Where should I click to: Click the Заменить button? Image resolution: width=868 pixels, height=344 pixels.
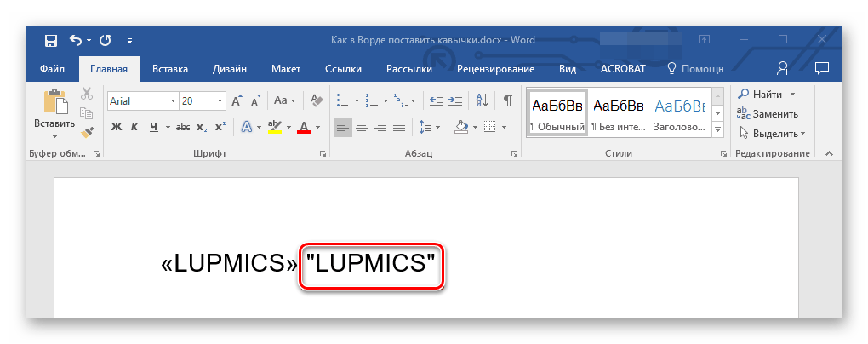(x=768, y=113)
